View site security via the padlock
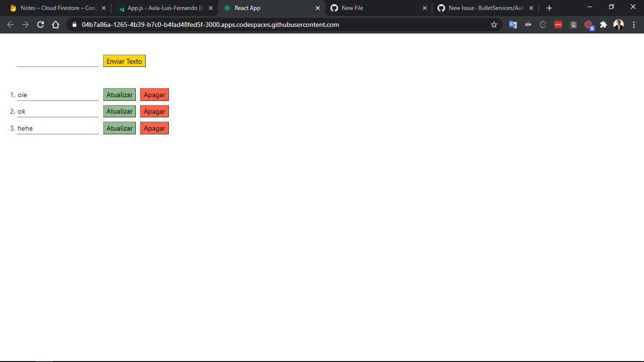 coord(74,25)
